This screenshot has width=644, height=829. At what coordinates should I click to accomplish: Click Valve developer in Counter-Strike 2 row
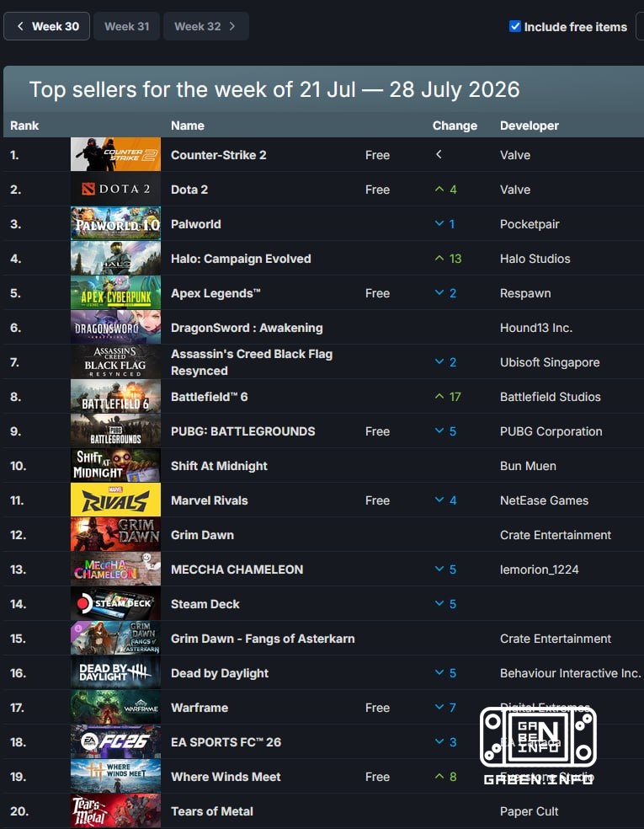515,155
